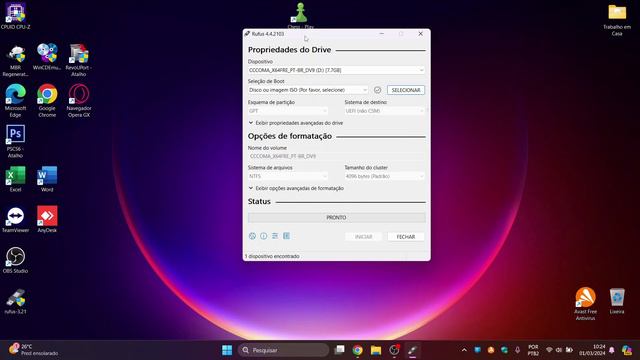640x360 pixels.
Task: Open Rufus About information icon
Action: pos(264,236)
